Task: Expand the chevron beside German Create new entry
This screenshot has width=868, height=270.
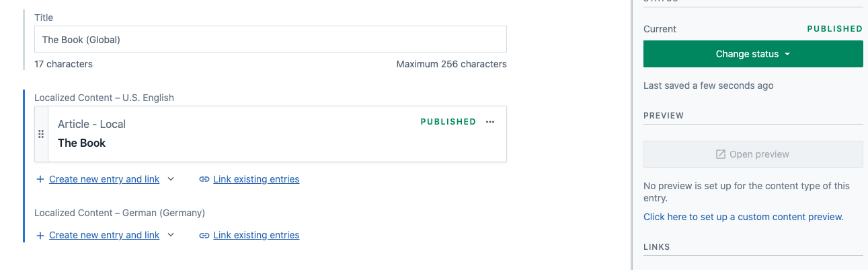Action: tap(171, 235)
